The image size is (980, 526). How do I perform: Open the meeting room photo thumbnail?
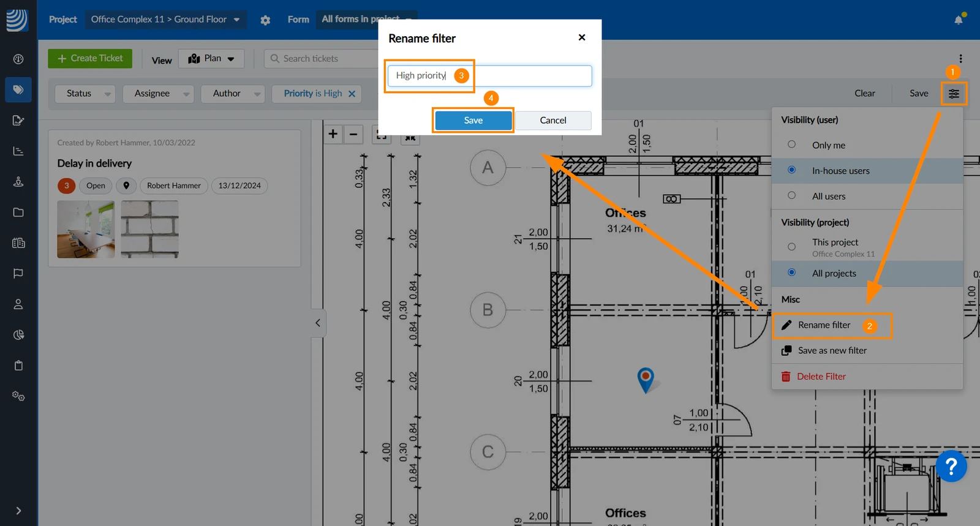tap(86, 230)
